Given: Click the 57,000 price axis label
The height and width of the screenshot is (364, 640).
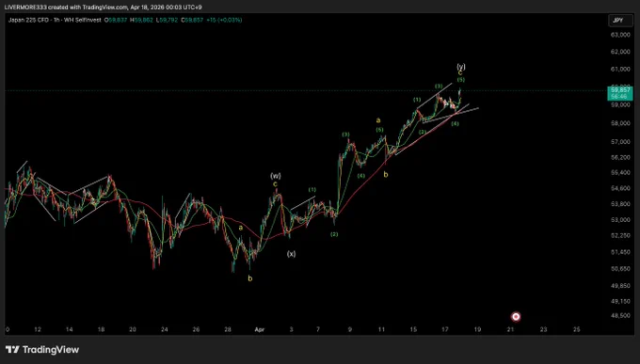Looking at the screenshot, I should (620, 142).
